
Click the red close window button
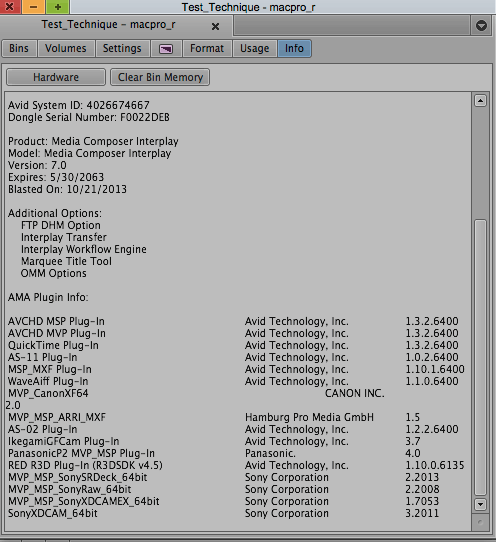10,7
